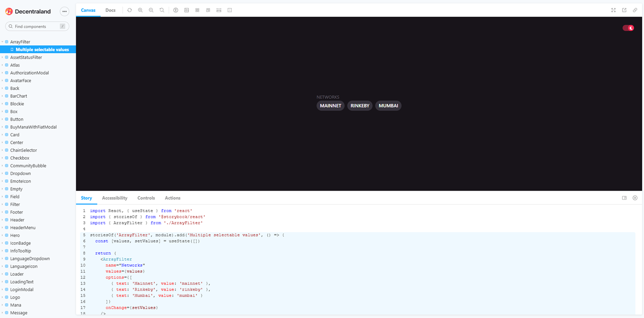Viewport: 644px width, 318px height.
Task: Open the BuyManaWithFiatModal component
Action: (x=33, y=127)
